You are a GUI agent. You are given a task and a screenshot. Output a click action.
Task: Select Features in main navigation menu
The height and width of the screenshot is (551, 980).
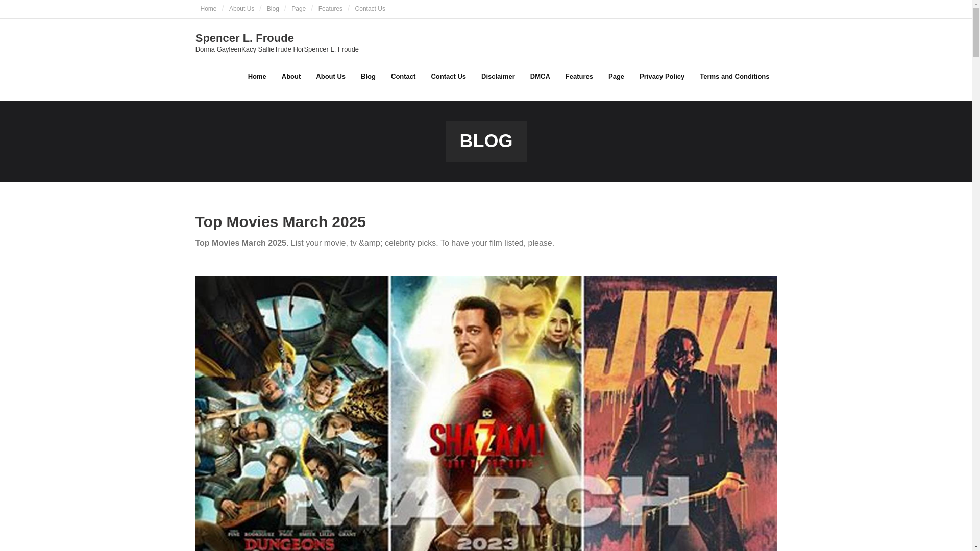point(579,77)
